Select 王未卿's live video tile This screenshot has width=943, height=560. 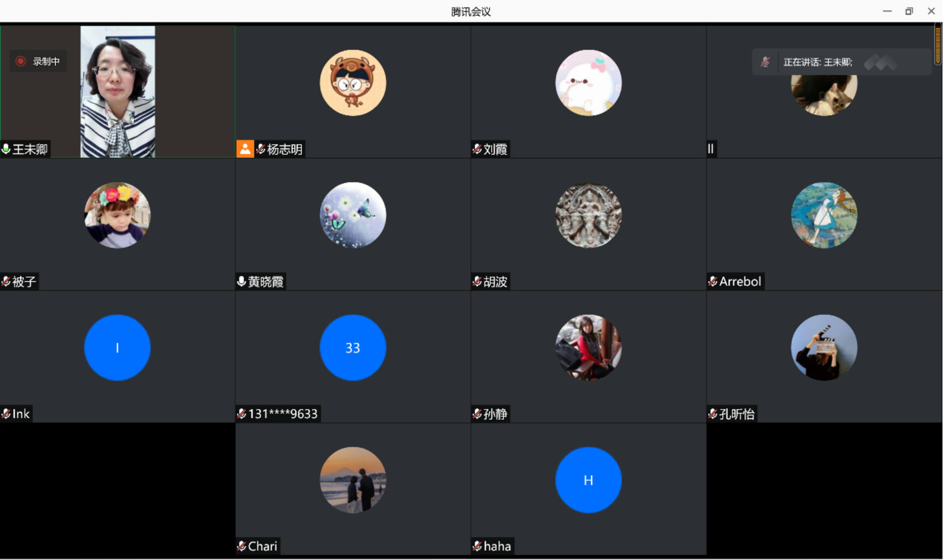[x=118, y=92]
